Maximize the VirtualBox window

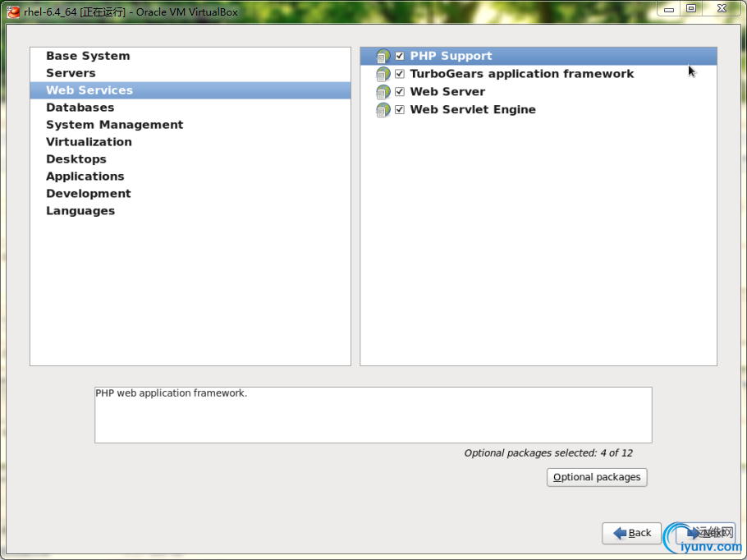click(x=691, y=8)
